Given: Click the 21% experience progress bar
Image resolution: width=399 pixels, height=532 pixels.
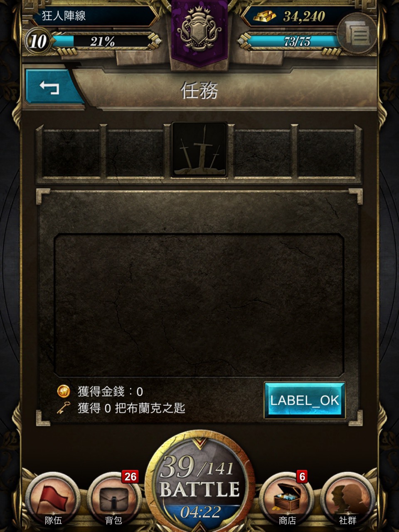Looking at the screenshot, I should [102, 41].
